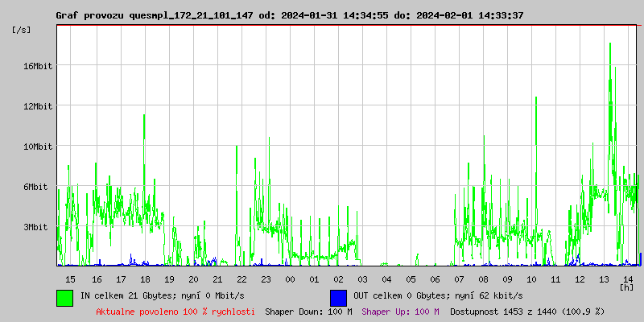The image size is (644, 322).
Task: Select the 16Mbit y-axis label
Action: (x=37, y=66)
